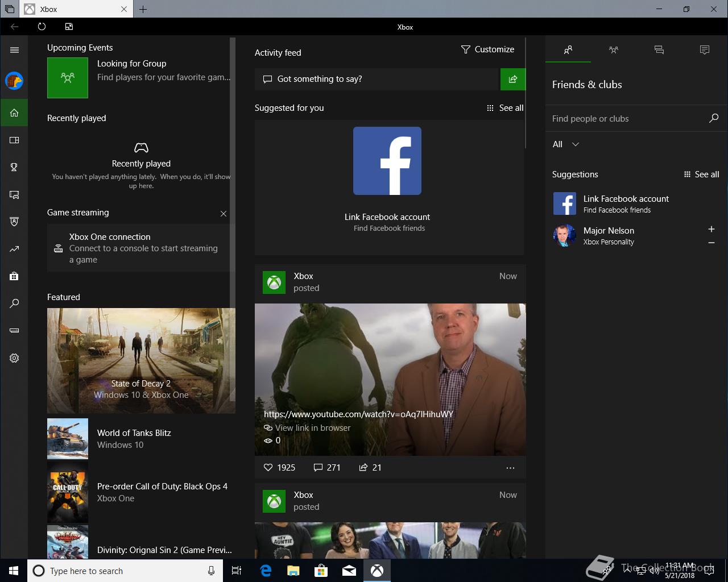Image resolution: width=728 pixels, height=582 pixels.
Task: Switch to Parties tab in right panel
Action: (614, 50)
